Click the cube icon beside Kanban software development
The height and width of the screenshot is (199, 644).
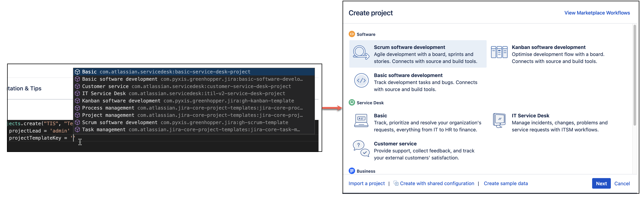click(x=77, y=101)
